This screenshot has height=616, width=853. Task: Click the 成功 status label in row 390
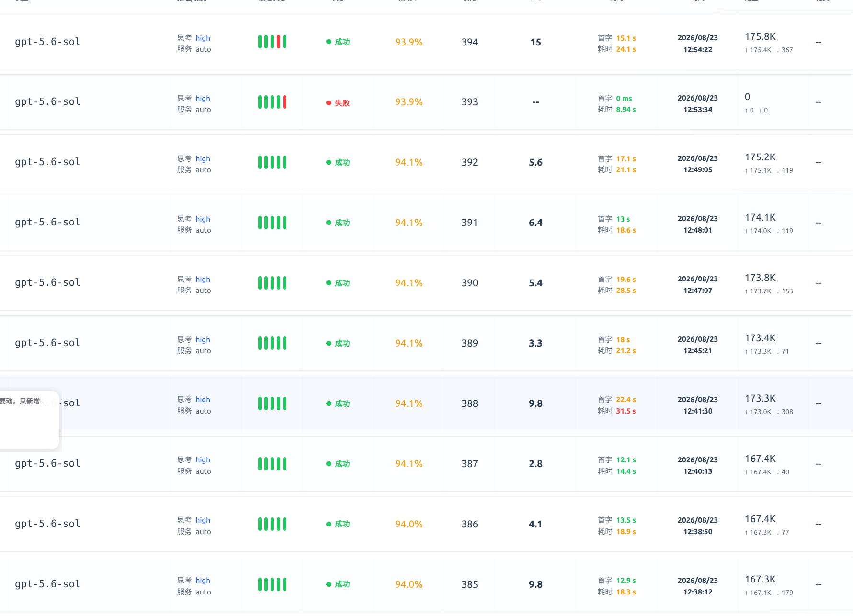[342, 283]
